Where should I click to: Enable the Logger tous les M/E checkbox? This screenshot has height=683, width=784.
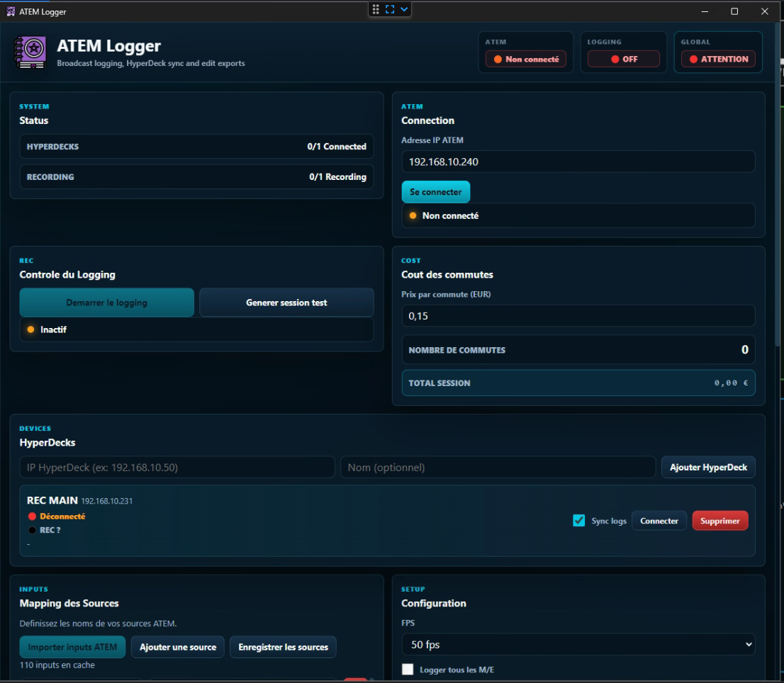coord(408,670)
